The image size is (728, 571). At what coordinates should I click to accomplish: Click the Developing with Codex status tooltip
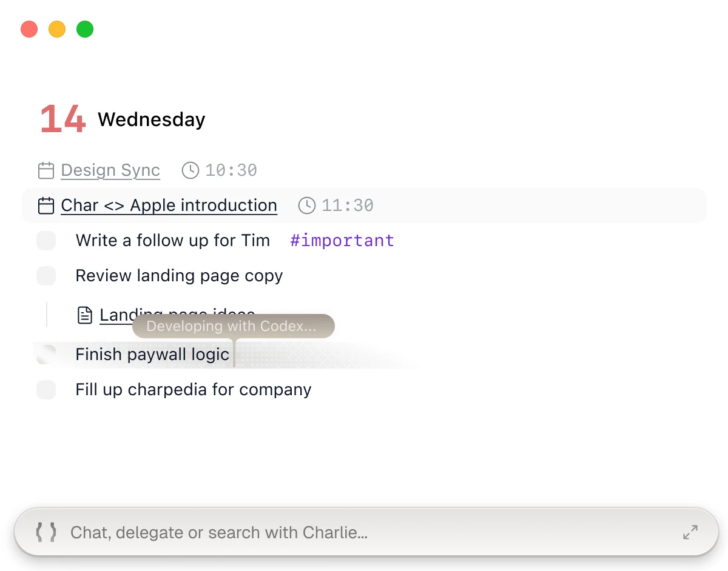coord(234,326)
